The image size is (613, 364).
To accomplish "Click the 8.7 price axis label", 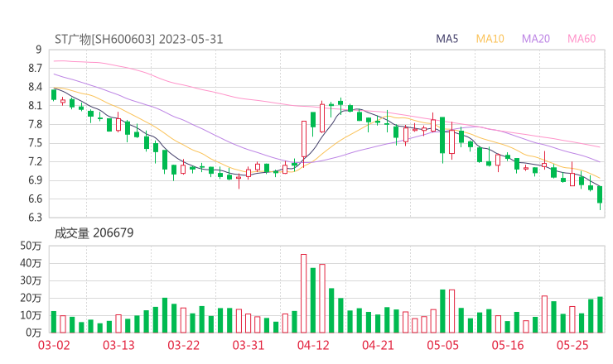I will pos(35,69).
